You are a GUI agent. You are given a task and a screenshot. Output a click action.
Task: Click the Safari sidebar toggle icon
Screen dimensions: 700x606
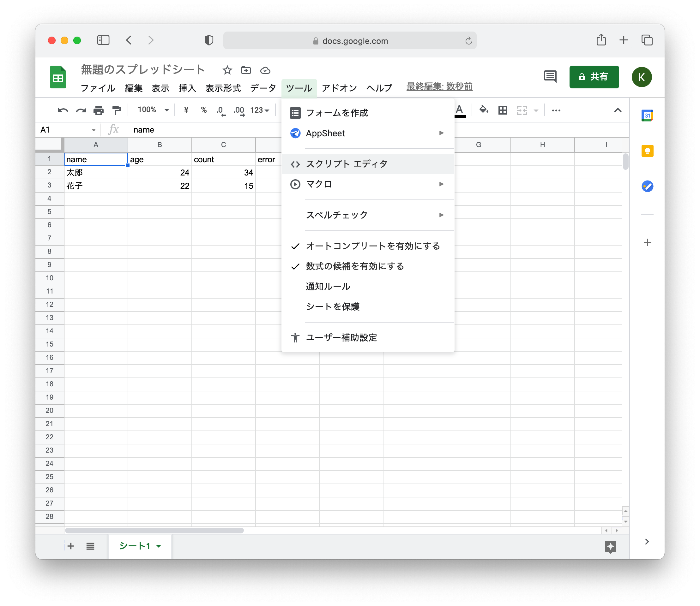(x=103, y=40)
